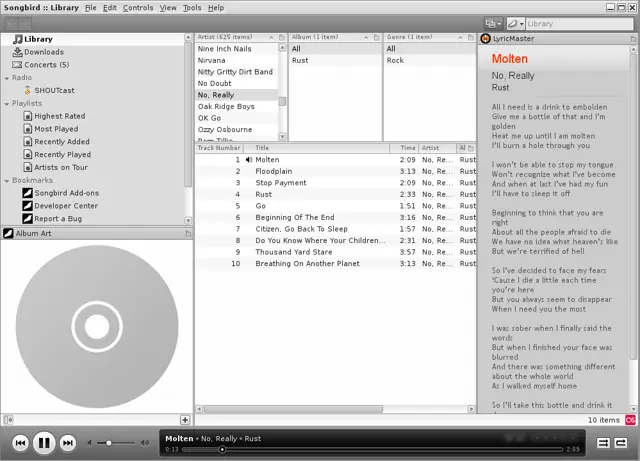640x461 pixels.
Task: Click the volume max speaker icon
Action: 144,443
